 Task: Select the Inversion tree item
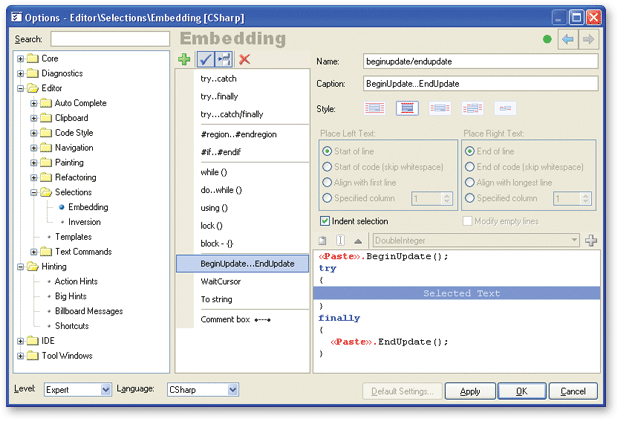tap(84, 222)
